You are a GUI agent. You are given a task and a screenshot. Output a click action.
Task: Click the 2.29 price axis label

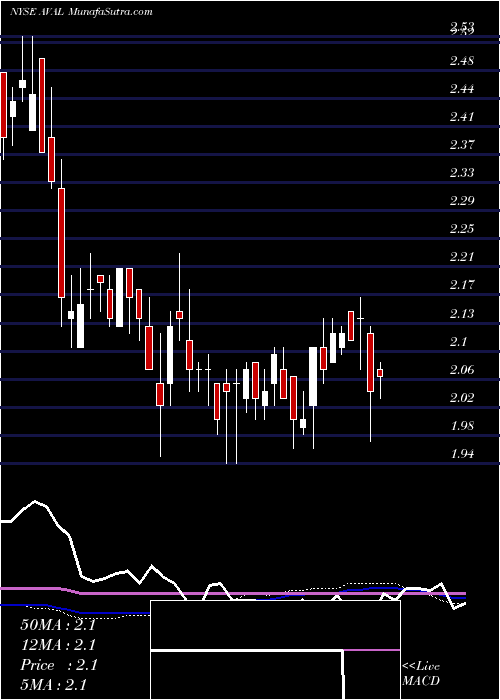tap(462, 200)
